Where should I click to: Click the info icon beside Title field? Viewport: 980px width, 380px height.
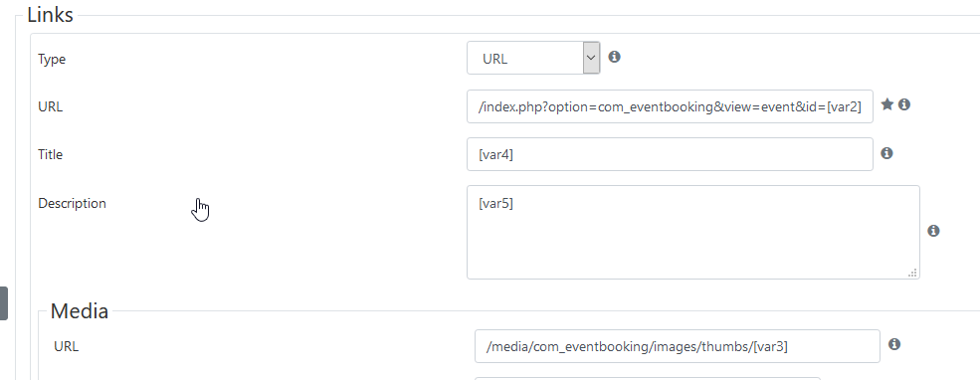886,153
